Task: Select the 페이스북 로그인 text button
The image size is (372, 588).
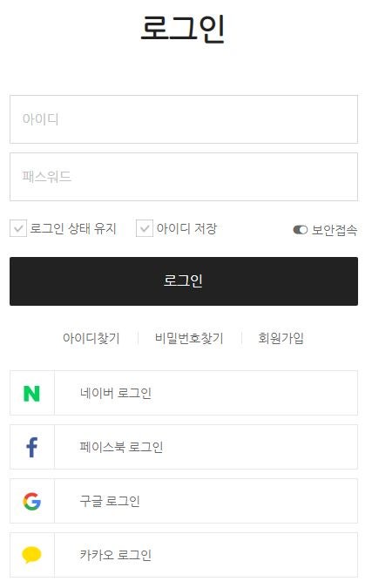Action: tap(206, 447)
